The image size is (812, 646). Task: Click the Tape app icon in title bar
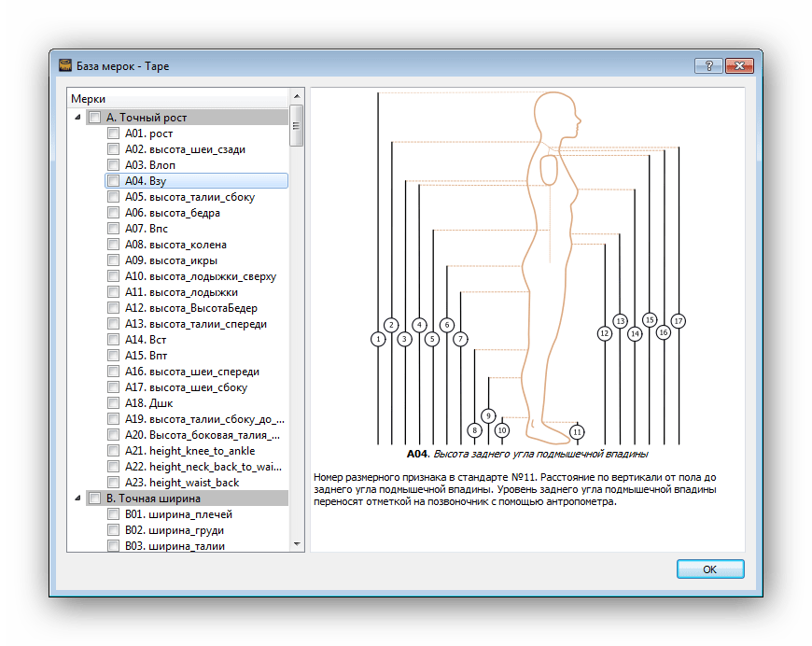pos(65,66)
